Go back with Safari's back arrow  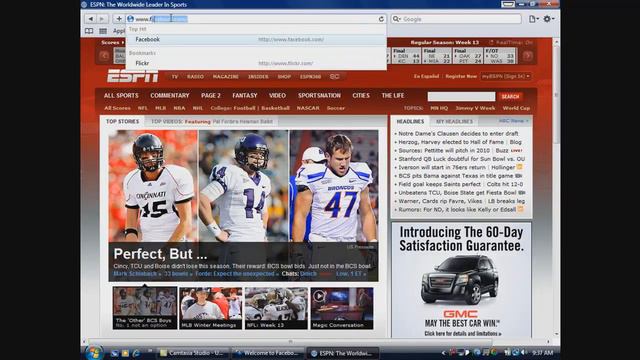tap(91, 19)
